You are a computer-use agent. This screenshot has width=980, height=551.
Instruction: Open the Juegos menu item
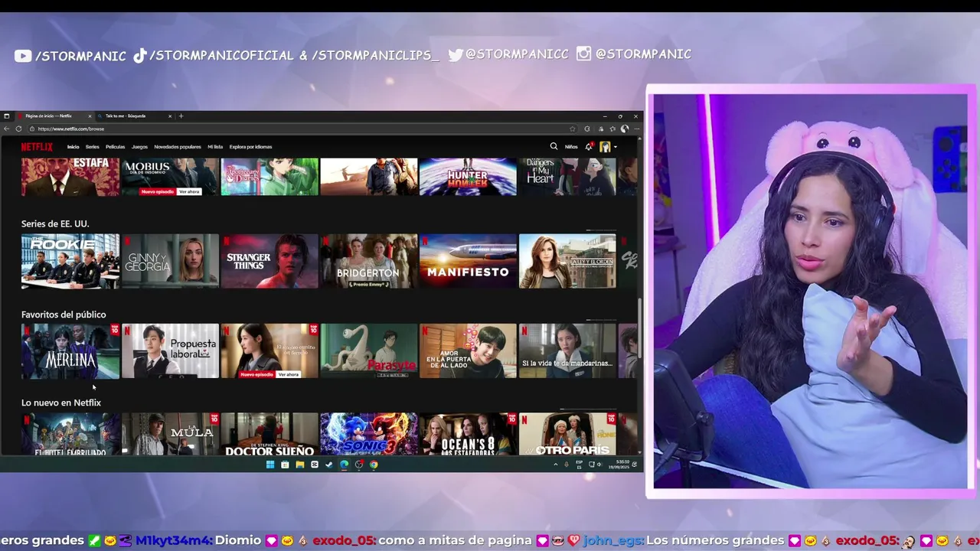139,147
